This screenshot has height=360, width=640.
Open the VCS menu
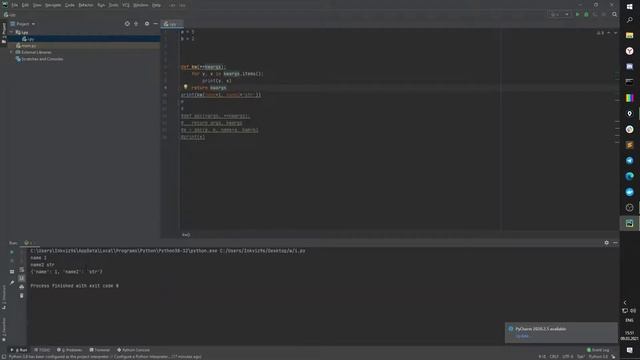tap(126, 5)
